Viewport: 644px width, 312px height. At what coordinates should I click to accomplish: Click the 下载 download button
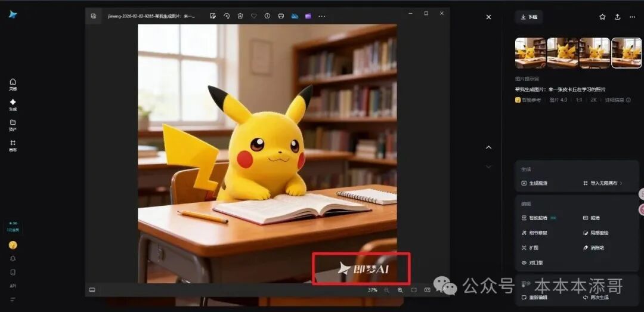[529, 17]
